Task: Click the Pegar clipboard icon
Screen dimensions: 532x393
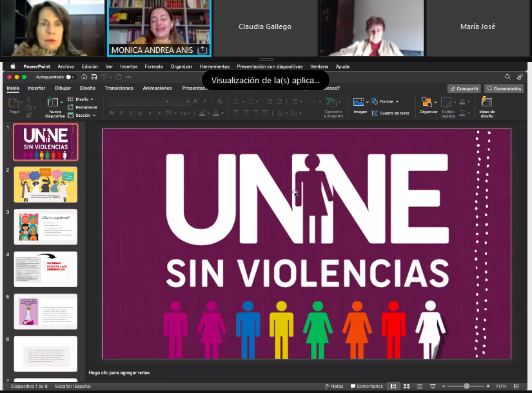Action: point(14,102)
